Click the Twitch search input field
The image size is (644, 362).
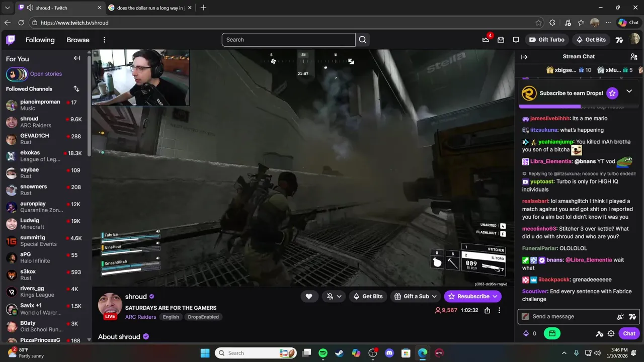click(289, 40)
